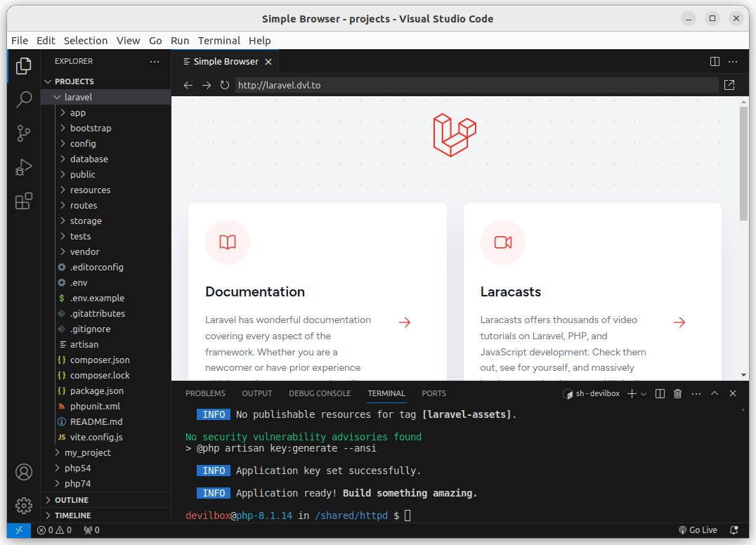
Task: Switch to the PROBLEMS tab
Action: click(x=205, y=394)
